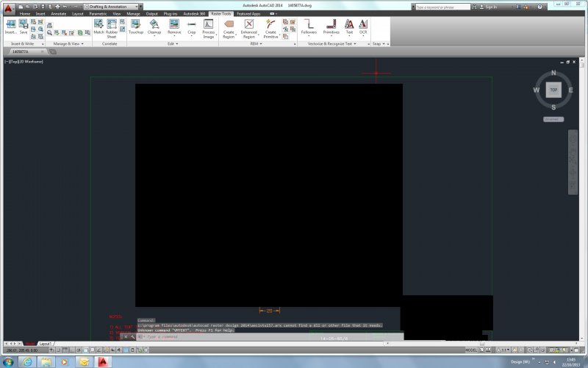Viewport: 588px width, 368px height.
Task: Expand the REM panel dropdown
Action: [256, 44]
